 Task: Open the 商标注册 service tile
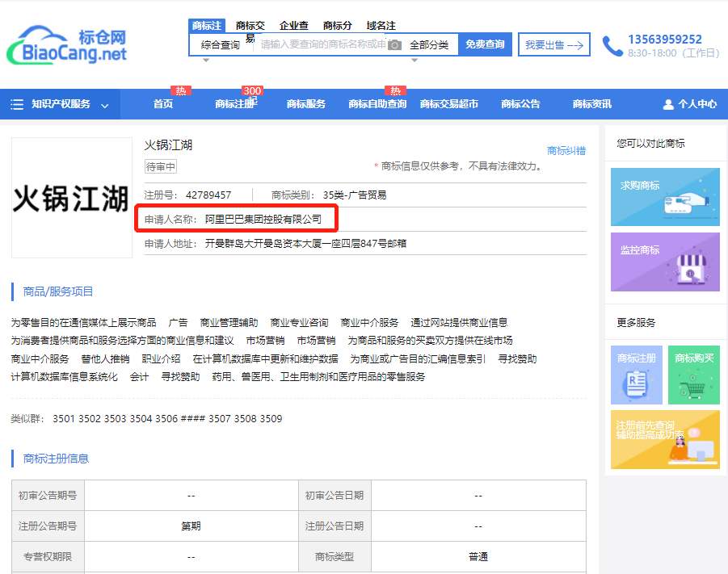[636, 375]
